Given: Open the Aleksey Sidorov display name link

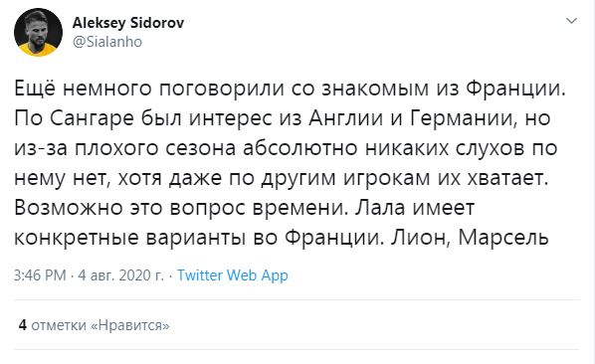Looking at the screenshot, I should [128, 23].
